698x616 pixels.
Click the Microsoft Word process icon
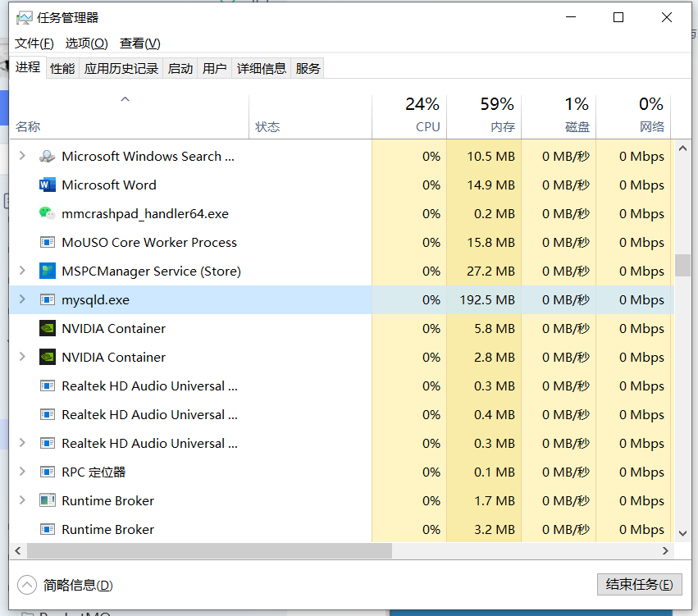(48, 185)
